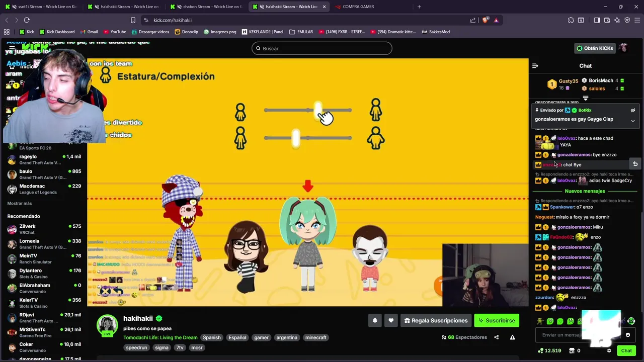This screenshot has height=362, width=644.
Task: Expand followed channels with Mostrar más
Action: pos(20,203)
